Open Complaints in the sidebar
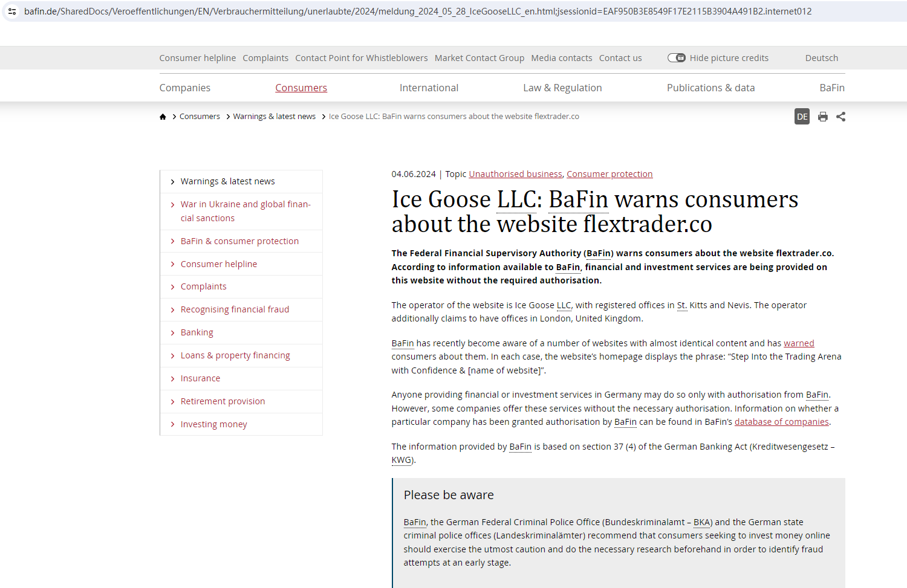 tap(204, 286)
